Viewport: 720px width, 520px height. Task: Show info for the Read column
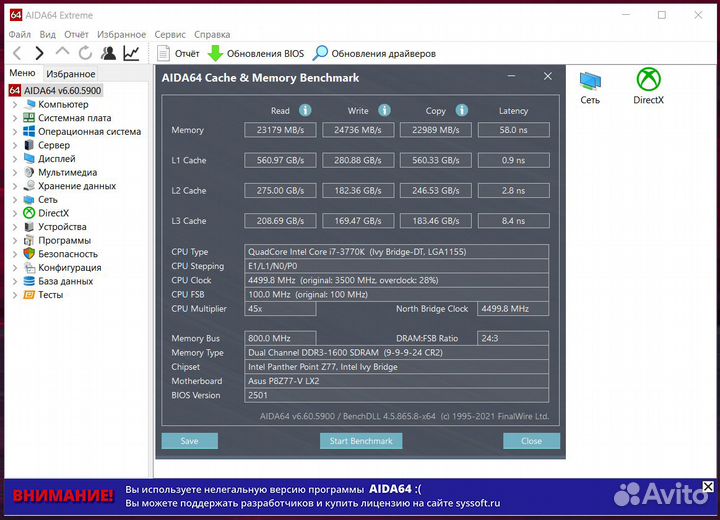[305, 110]
